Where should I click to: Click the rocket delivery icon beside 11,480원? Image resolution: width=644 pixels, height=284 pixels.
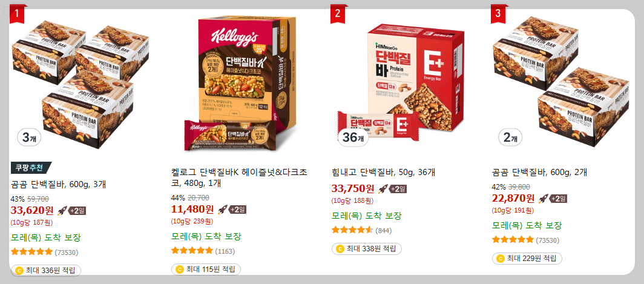click(x=222, y=209)
